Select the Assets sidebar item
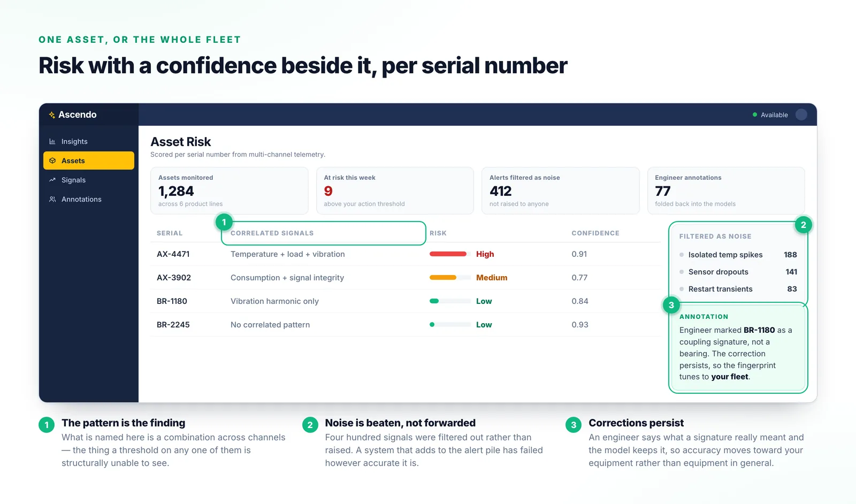The width and height of the screenshot is (856, 504). [x=89, y=161]
